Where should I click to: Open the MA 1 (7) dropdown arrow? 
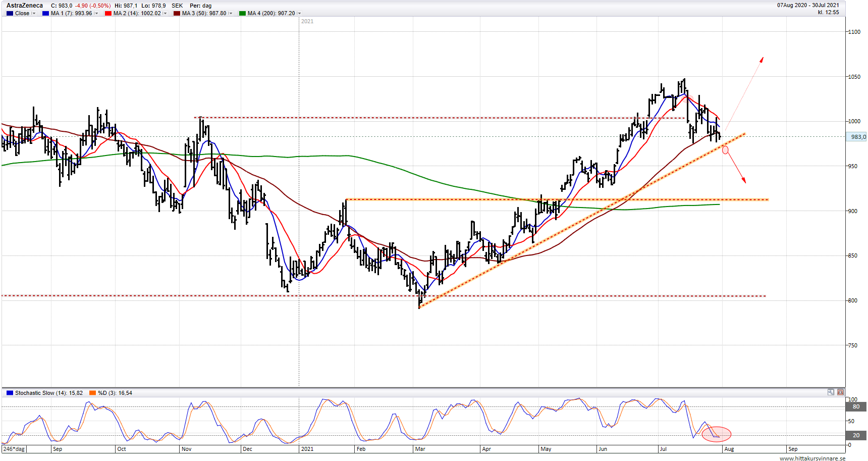(96, 14)
